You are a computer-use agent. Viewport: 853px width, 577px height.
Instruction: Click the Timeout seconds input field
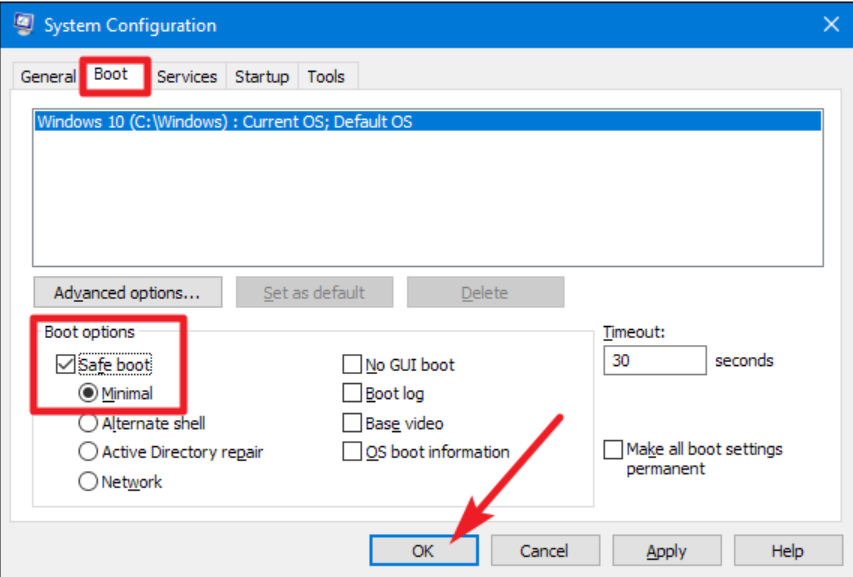[655, 361]
